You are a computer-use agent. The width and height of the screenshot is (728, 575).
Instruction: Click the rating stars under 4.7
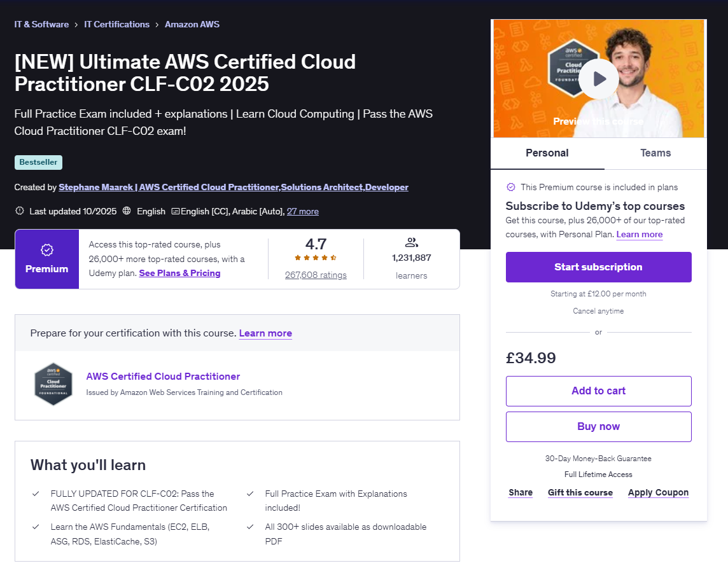point(316,258)
